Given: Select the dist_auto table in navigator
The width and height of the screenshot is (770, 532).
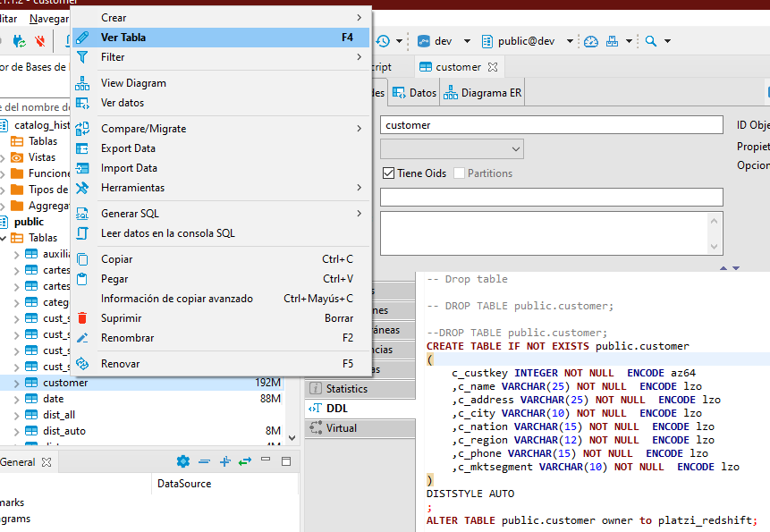Looking at the screenshot, I should 64,431.
